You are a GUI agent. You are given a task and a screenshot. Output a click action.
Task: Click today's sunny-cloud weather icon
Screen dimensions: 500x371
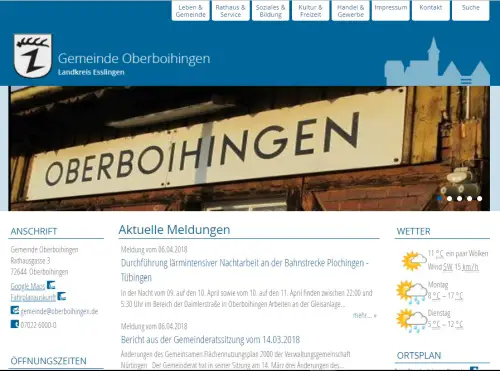(414, 261)
